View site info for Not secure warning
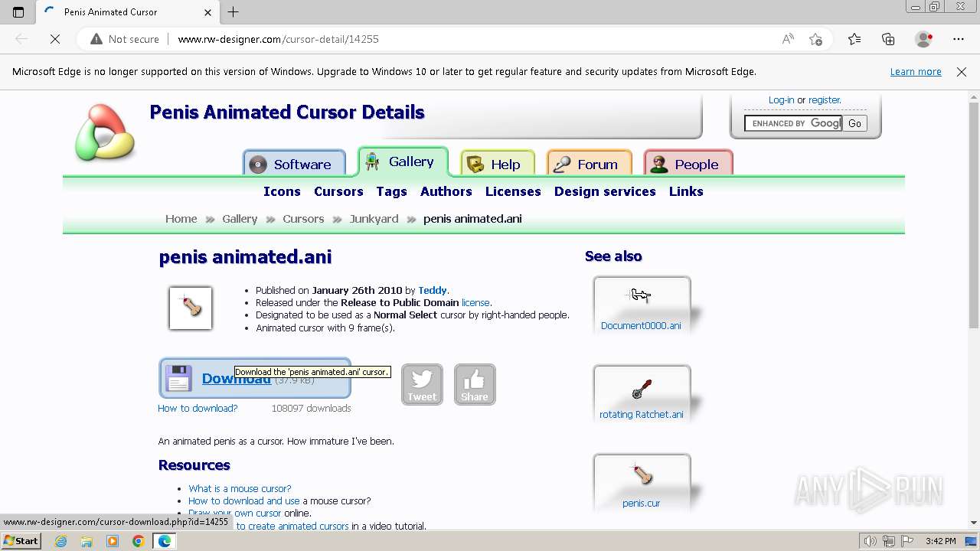Screen dimensions: 980x551 tap(125, 39)
